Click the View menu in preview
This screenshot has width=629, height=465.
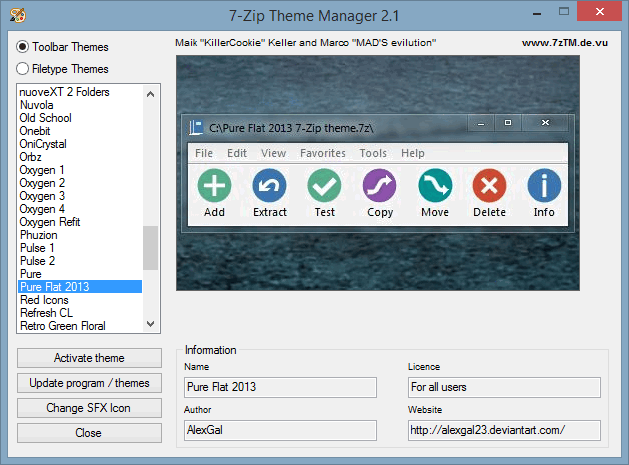coord(274,153)
